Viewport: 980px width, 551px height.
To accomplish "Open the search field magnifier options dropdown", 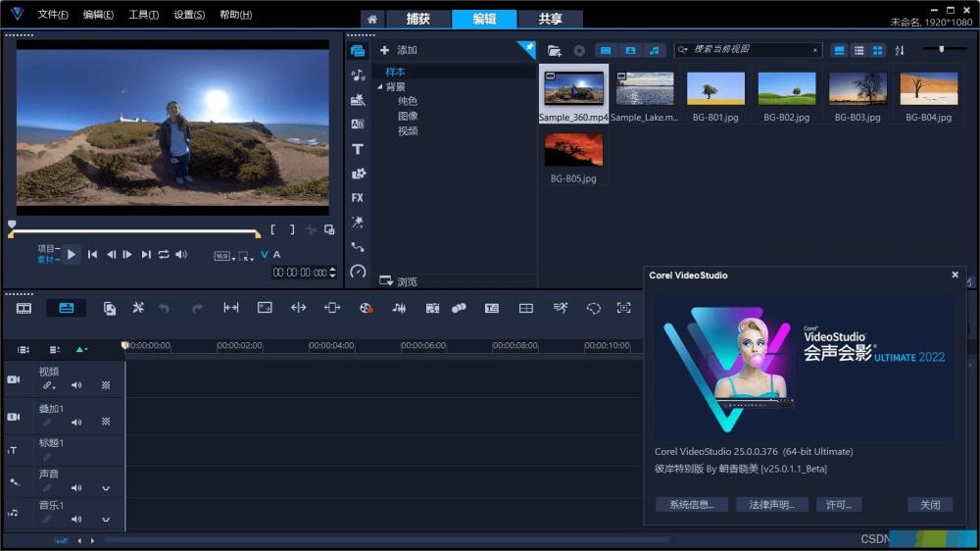I will [683, 50].
